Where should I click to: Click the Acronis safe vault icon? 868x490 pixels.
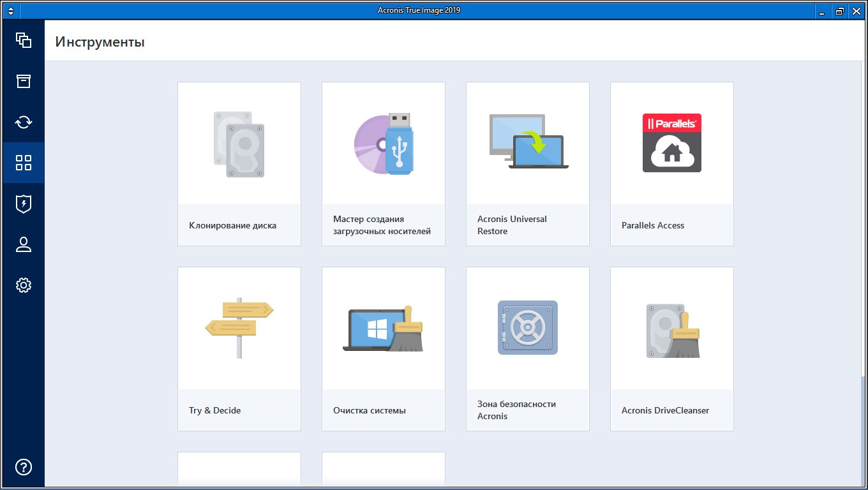coord(528,328)
